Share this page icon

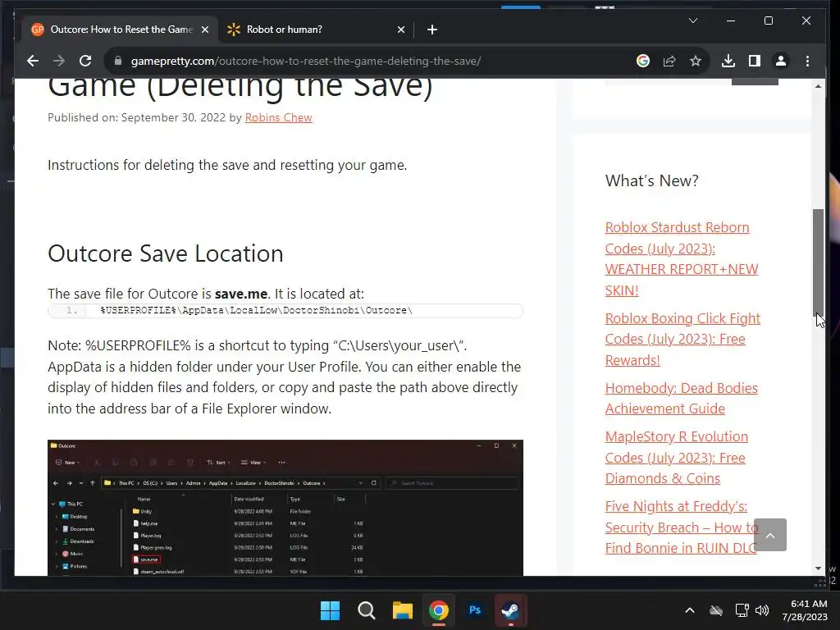(669, 61)
